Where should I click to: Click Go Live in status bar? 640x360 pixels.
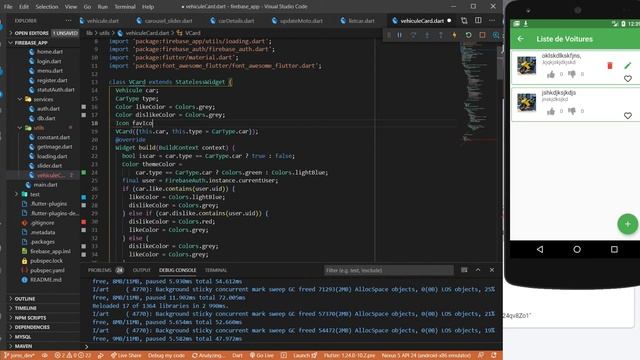pos(262,356)
